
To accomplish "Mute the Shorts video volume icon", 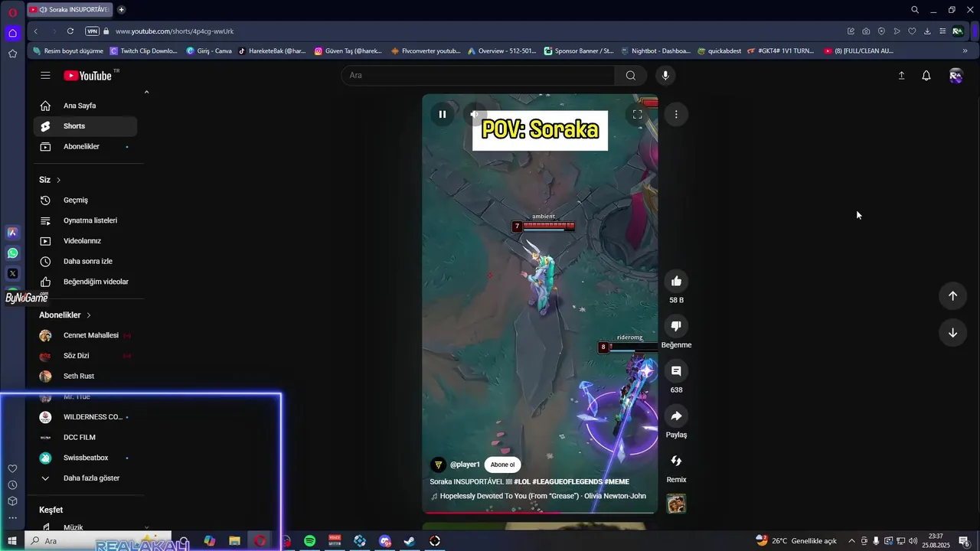I will pos(474,115).
